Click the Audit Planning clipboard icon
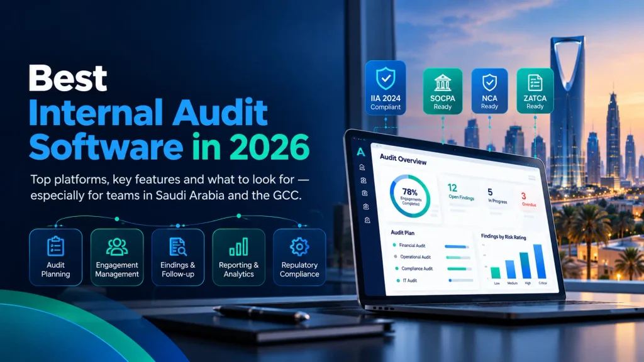This screenshot has width=644, height=362. [x=55, y=246]
